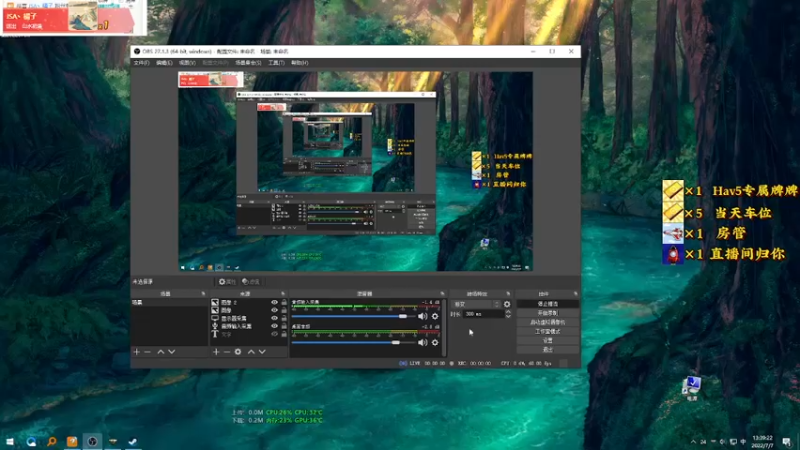Mute the 桌面音频 desktop audio speaker
Screen dimensions: 800x450
pos(422,342)
